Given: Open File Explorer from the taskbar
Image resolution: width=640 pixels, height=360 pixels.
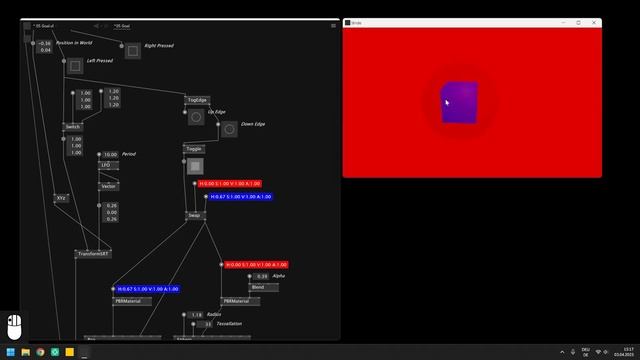Looking at the screenshot, I should click(x=25, y=352).
